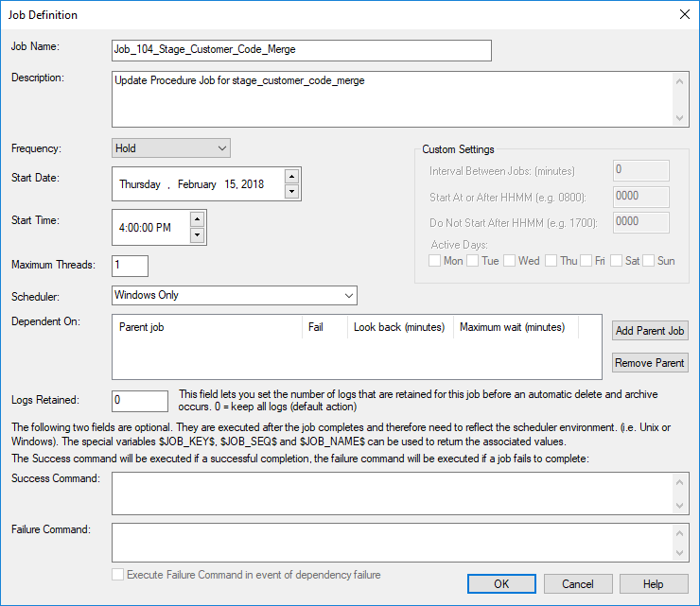Click inside the Failure Command box
Screen dimensions: 700x606
392,543
